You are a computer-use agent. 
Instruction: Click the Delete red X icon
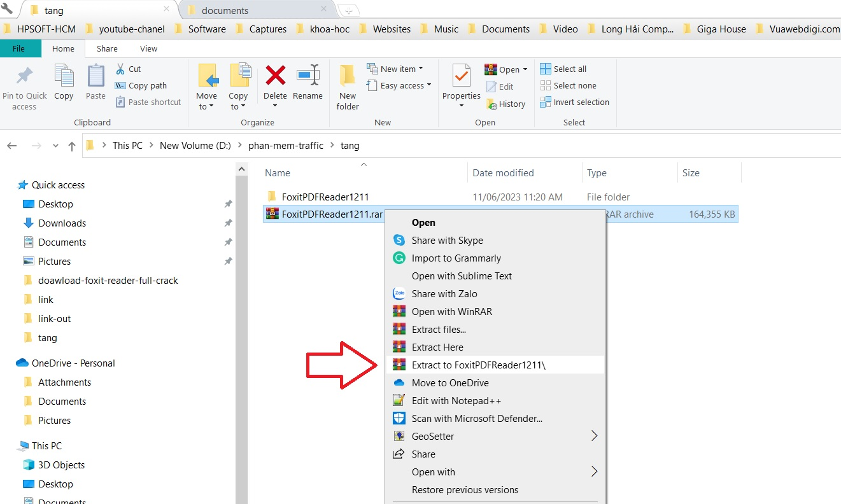(x=275, y=75)
